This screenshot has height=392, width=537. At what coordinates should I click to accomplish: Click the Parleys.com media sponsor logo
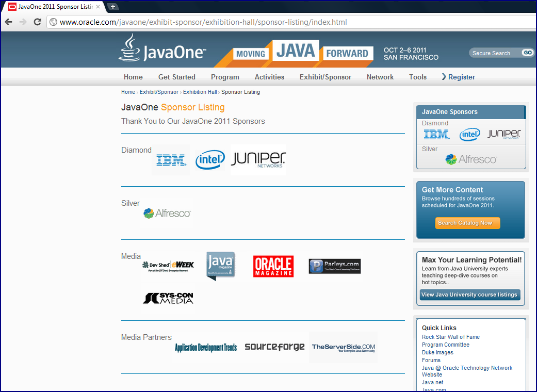pyautogui.click(x=334, y=266)
